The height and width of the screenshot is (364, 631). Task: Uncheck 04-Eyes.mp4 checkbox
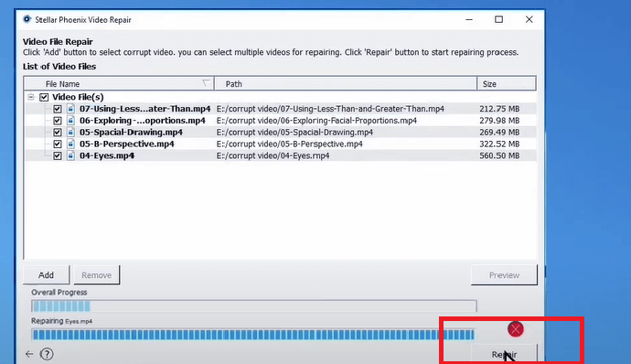point(57,155)
